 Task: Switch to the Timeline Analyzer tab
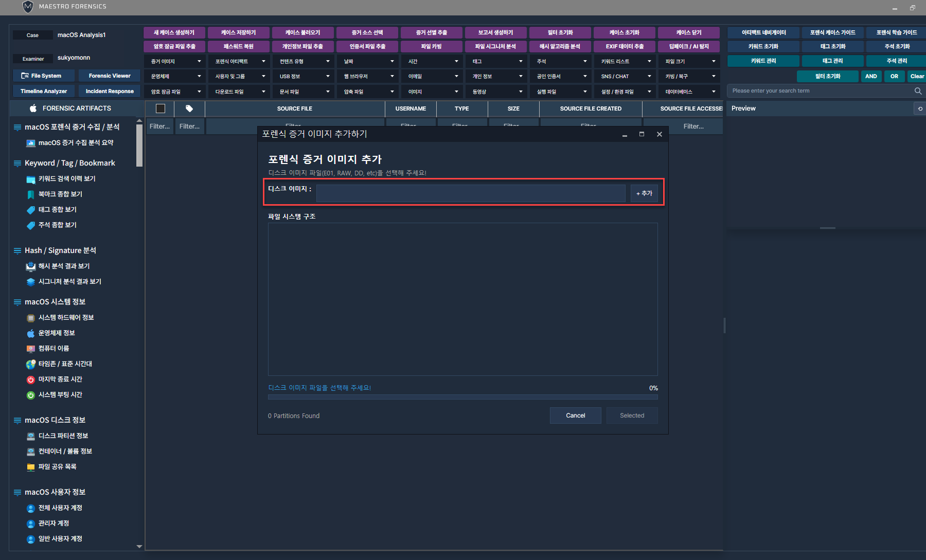pyautogui.click(x=44, y=91)
